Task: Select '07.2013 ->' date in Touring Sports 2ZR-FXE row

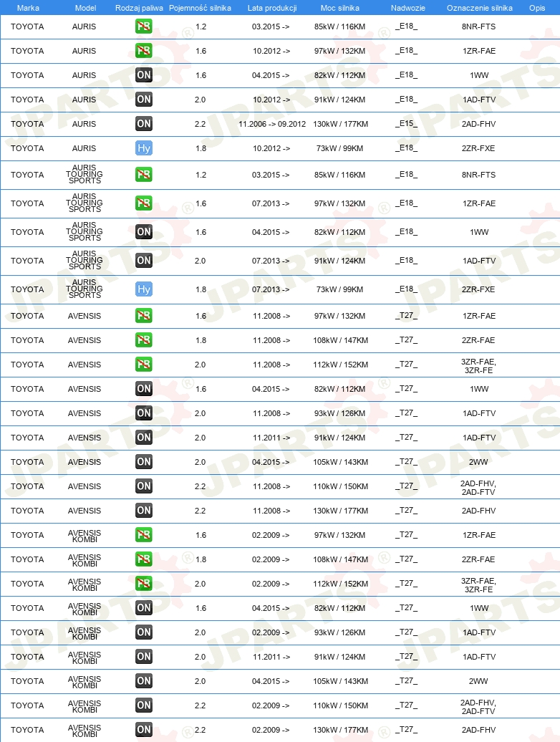Action: 271,289
